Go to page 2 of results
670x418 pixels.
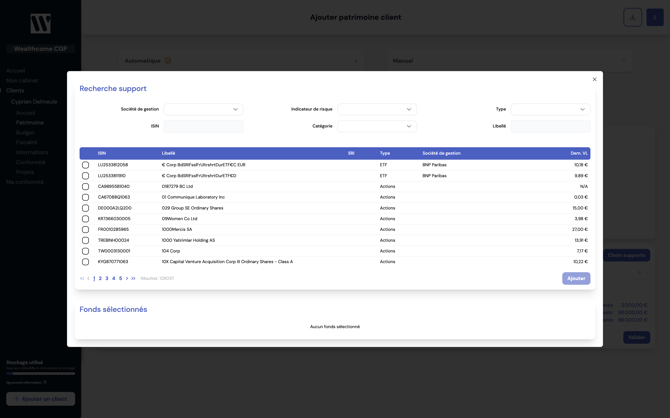pos(100,278)
